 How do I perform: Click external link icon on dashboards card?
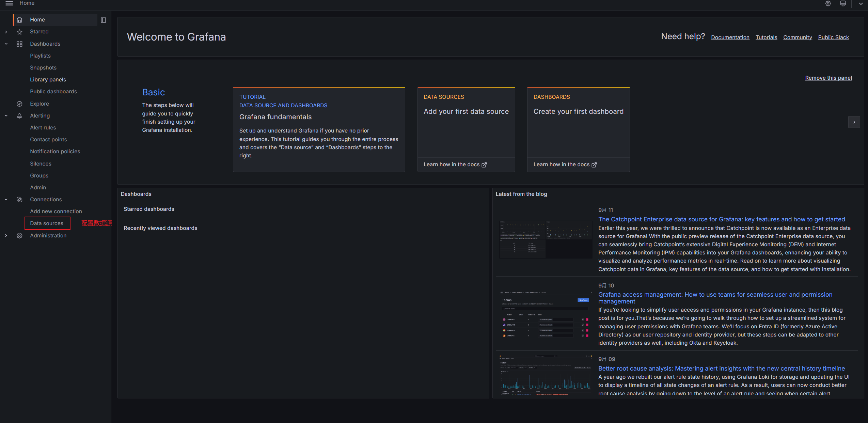(594, 165)
